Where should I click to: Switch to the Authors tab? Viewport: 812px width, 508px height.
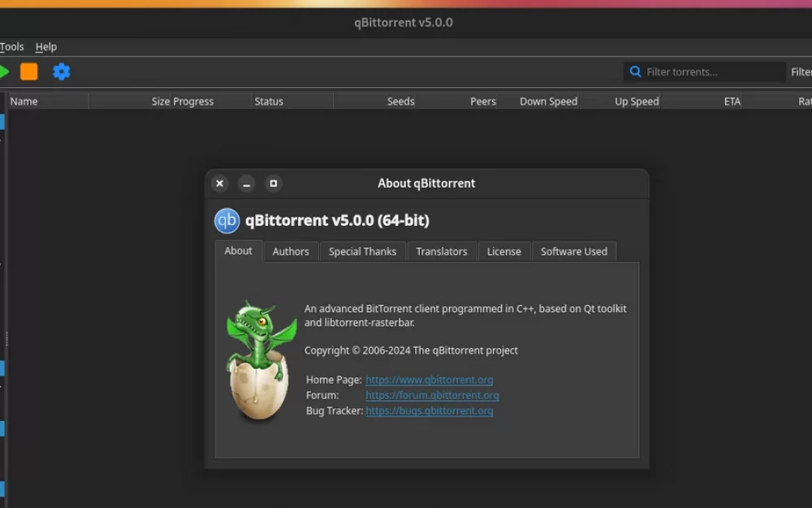[x=290, y=251]
